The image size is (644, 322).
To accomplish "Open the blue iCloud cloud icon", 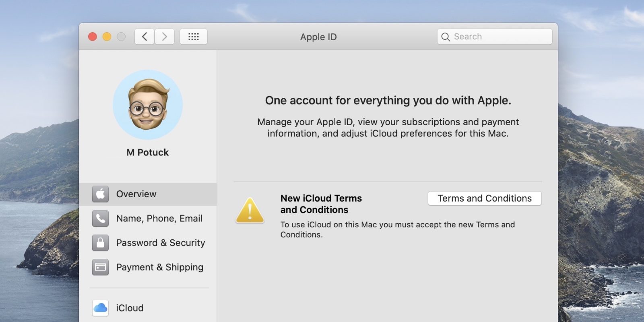I will coord(100,308).
